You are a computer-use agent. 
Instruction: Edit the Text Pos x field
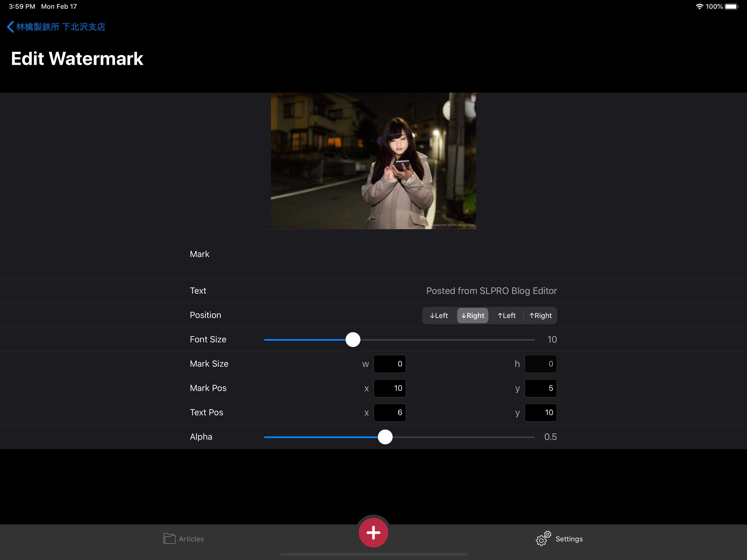(x=390, y=412)
